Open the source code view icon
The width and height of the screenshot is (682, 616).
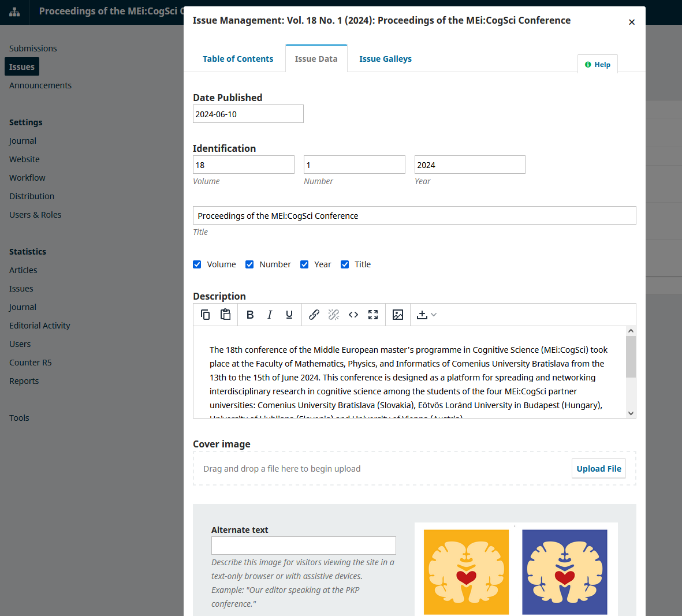click(353, 315)
